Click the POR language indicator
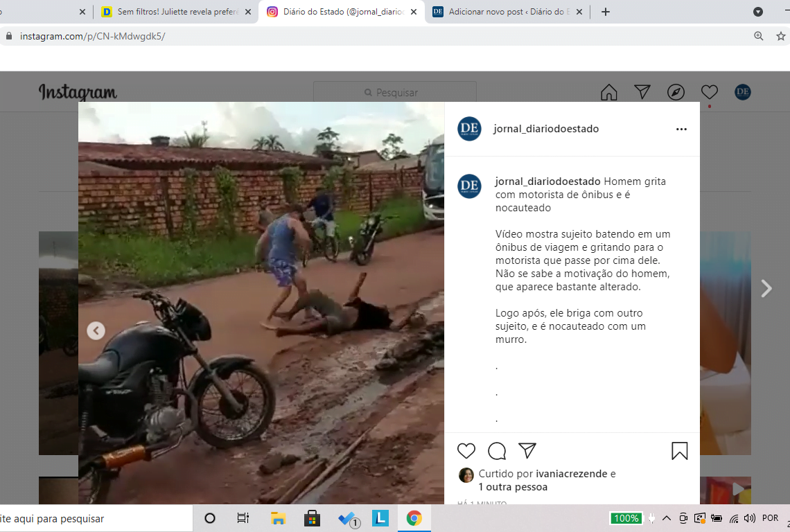The image size is (790, 532). click(x=770, y=518)
